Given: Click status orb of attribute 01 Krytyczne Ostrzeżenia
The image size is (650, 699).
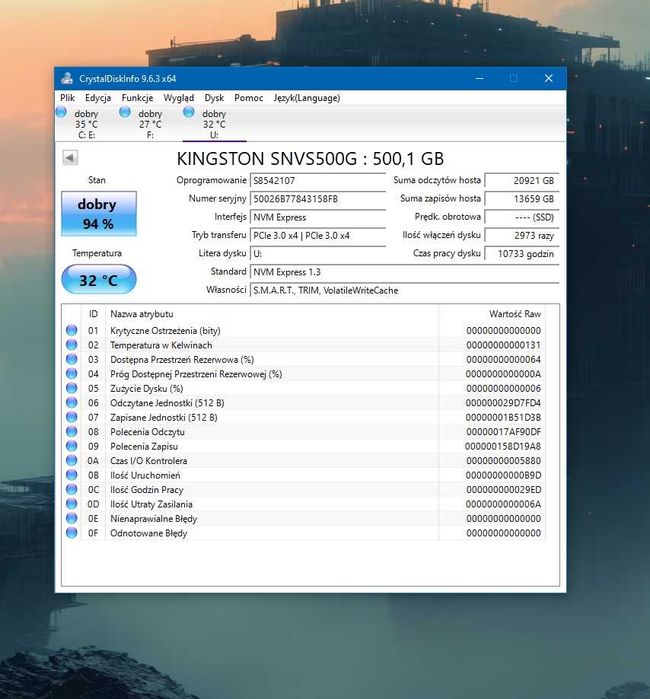Looking at the screenshot, I should [71, 330].
